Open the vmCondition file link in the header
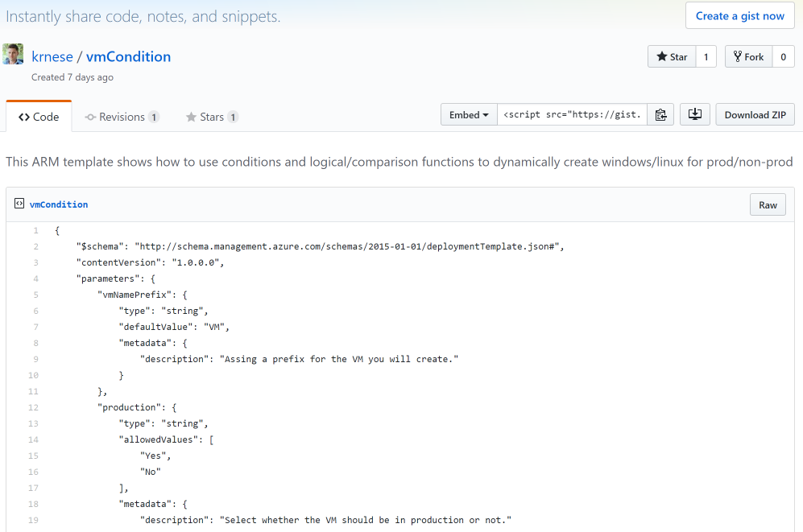 pyautogui.click(x=128, y=56)
